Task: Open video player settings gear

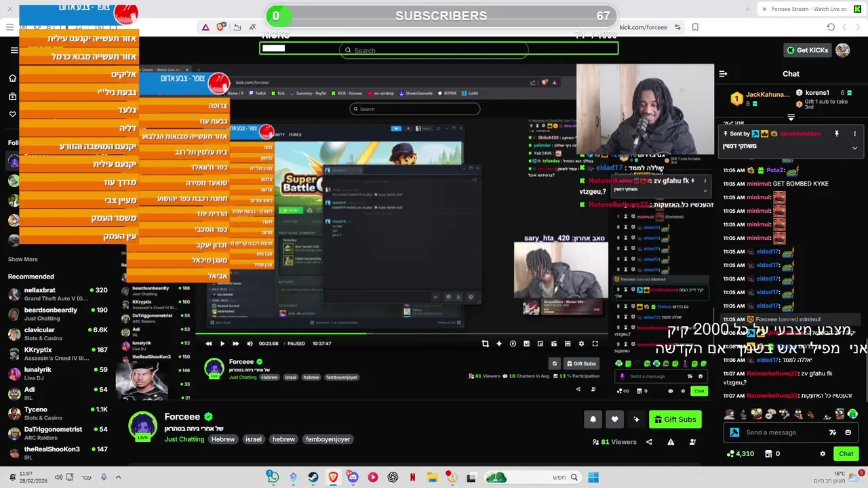Action: (581, 344)
